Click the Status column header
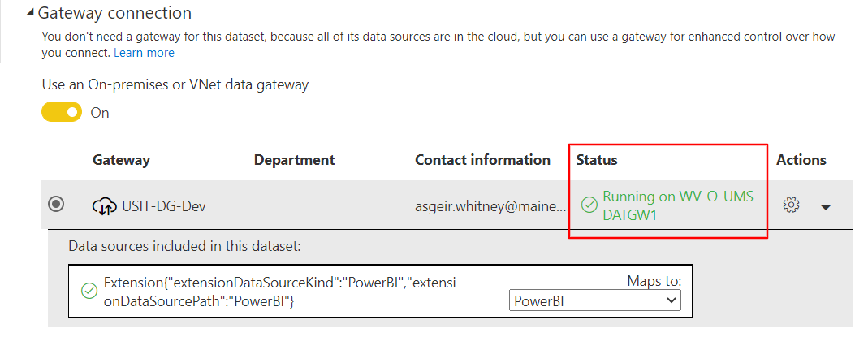868x337 pixels. [x=597, y=160]
